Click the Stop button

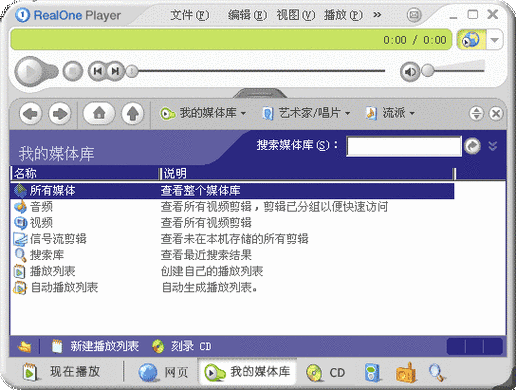point(73,71)
